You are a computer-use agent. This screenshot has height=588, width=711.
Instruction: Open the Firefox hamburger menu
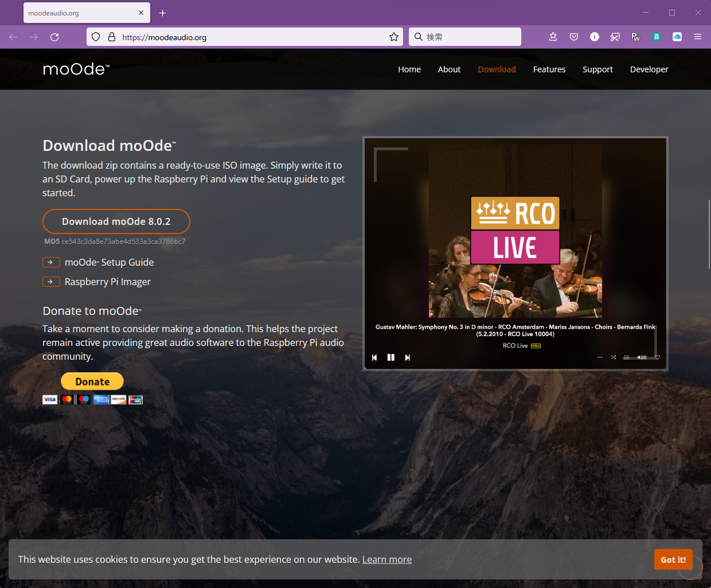(x=698, y=37)
